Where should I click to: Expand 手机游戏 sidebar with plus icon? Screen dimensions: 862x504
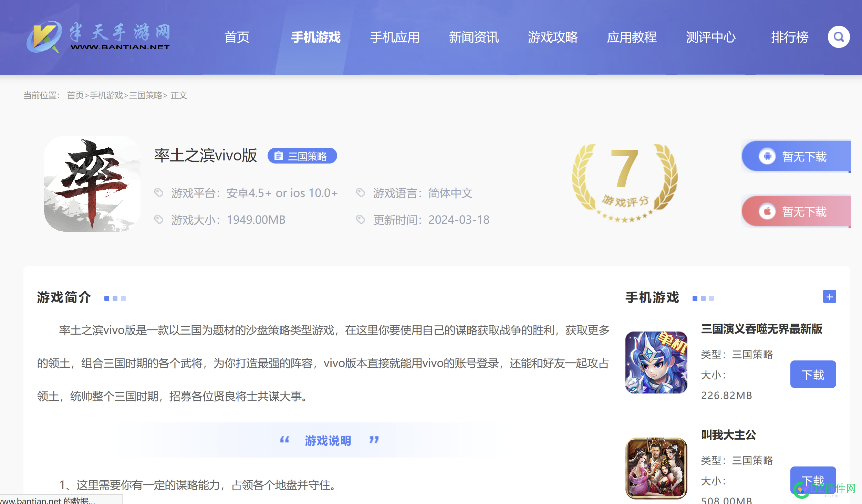pyautogui.click(x=829, y=296)
